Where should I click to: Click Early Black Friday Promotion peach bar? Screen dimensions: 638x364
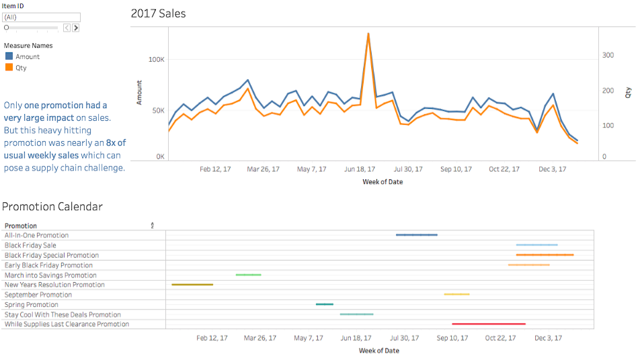coord(529,265)
